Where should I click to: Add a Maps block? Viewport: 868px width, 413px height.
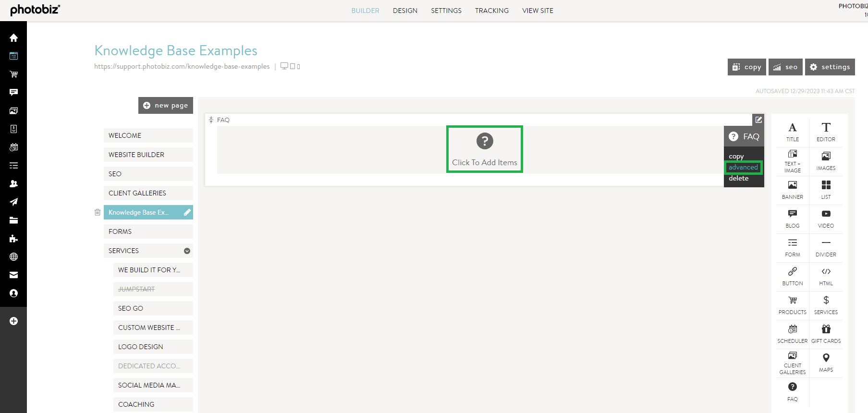(x=826, y=363)
